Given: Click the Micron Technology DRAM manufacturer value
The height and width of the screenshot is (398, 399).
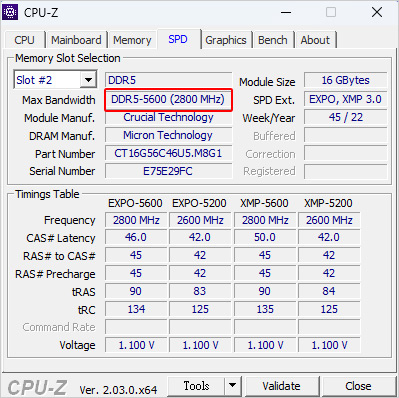Looking at the screenshot, I should pos(168,135).
